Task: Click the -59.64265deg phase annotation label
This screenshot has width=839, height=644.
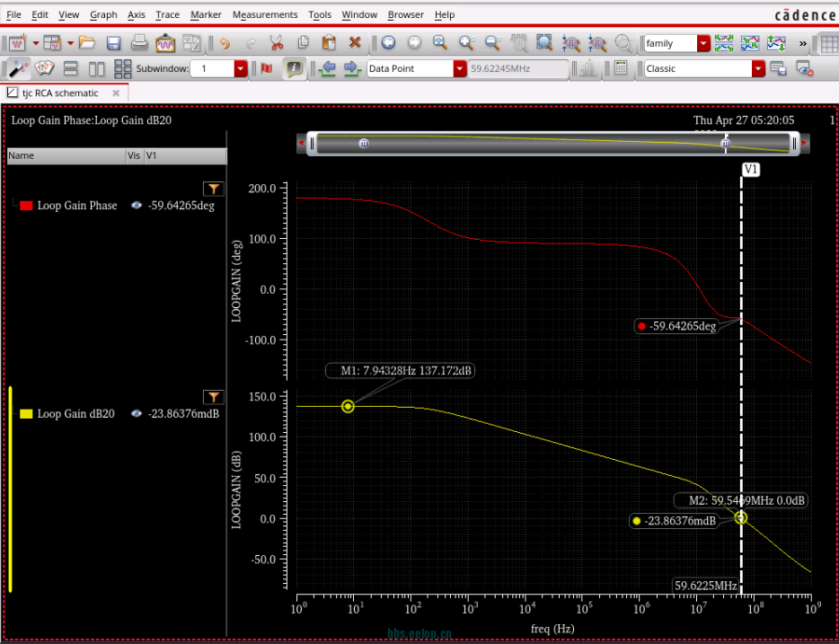Action: [x=676, y=326]
